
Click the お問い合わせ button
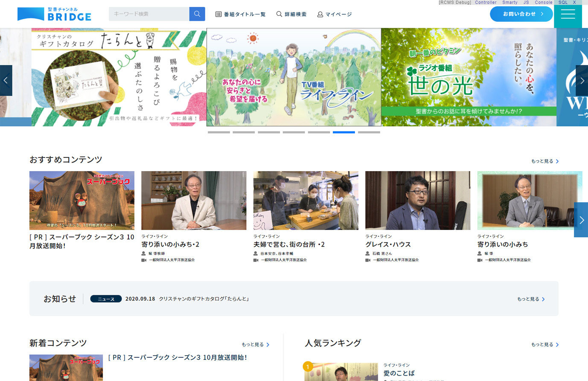(521, 14)
